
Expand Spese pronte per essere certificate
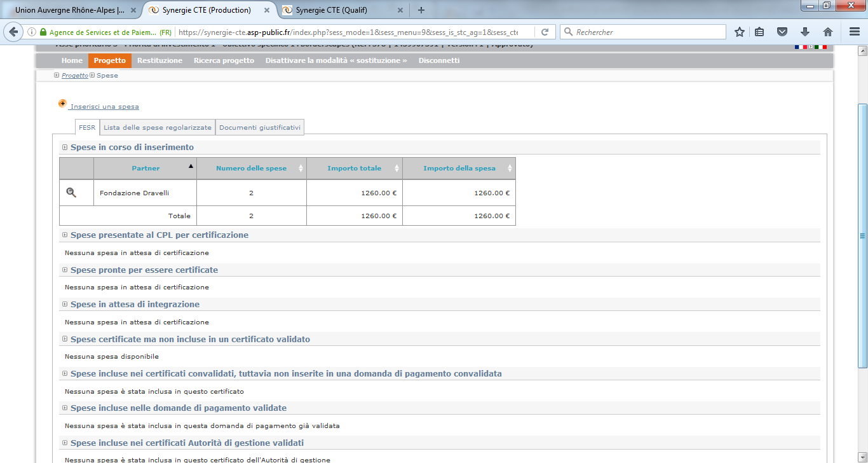point(65,270)
